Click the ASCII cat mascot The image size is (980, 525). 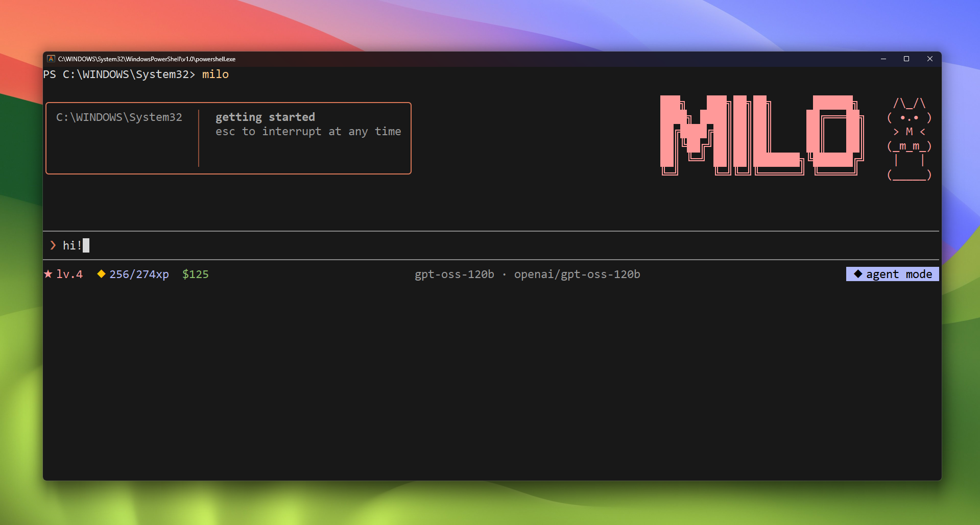coord(909,139)
